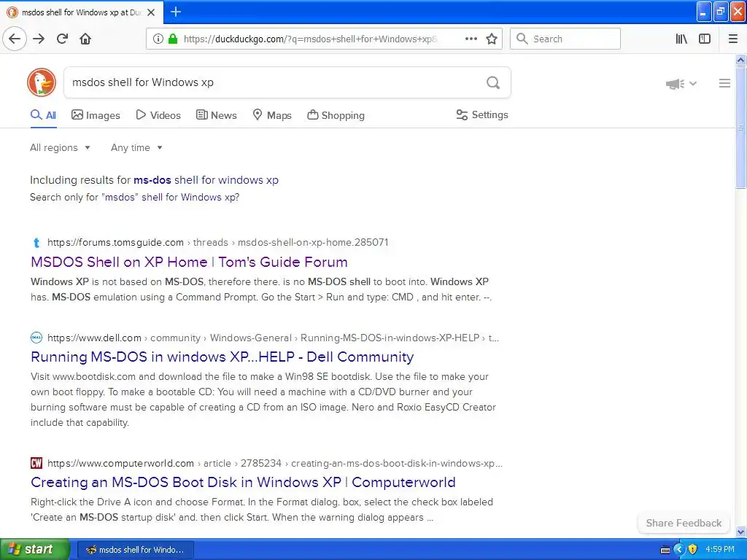Click the DuckDuckGo duck logo

(42, 82)
